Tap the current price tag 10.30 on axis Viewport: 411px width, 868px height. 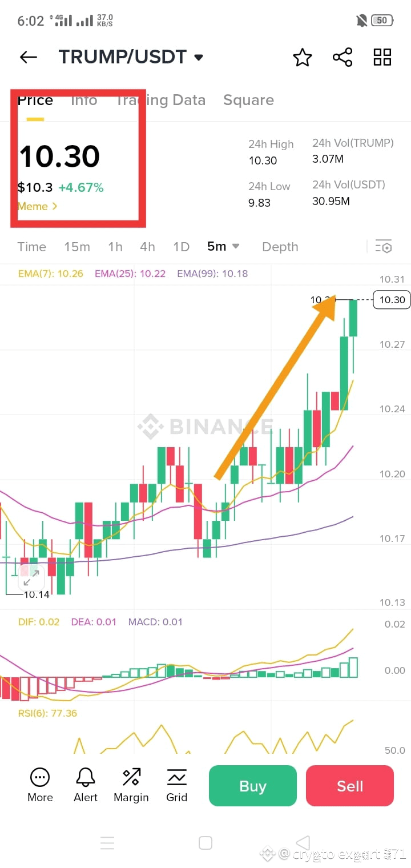click(392, 300)
